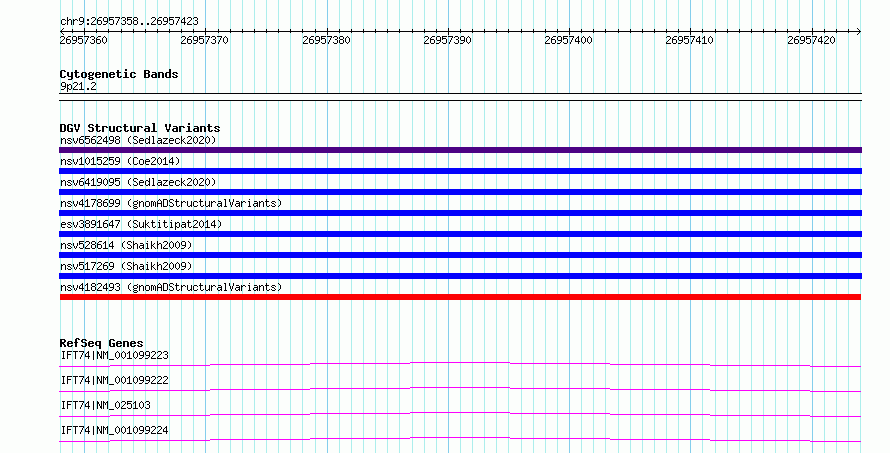Click the blue nsv517269 variant bar
This screenshot has height=453, width=890.
click(460, 276)
